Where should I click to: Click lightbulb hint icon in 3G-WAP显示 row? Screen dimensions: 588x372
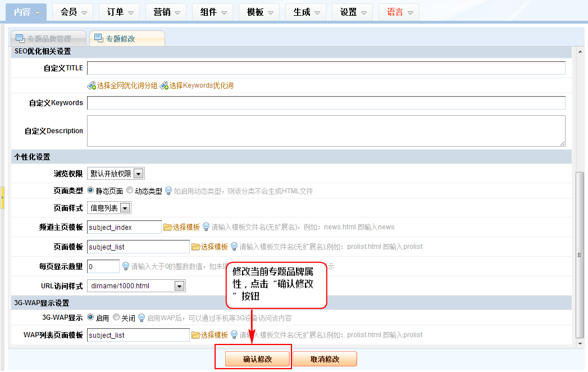coord(142,318)
